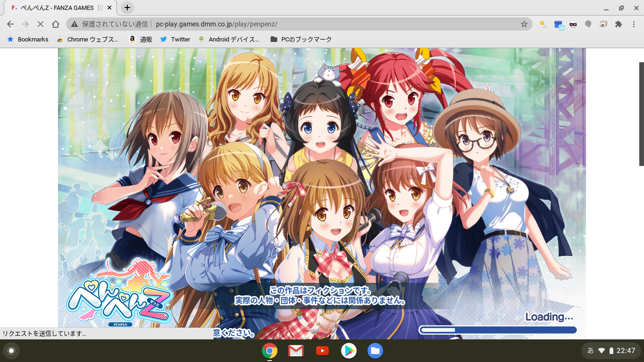Bookmark this page with the star icon

(x=524, y=24)
